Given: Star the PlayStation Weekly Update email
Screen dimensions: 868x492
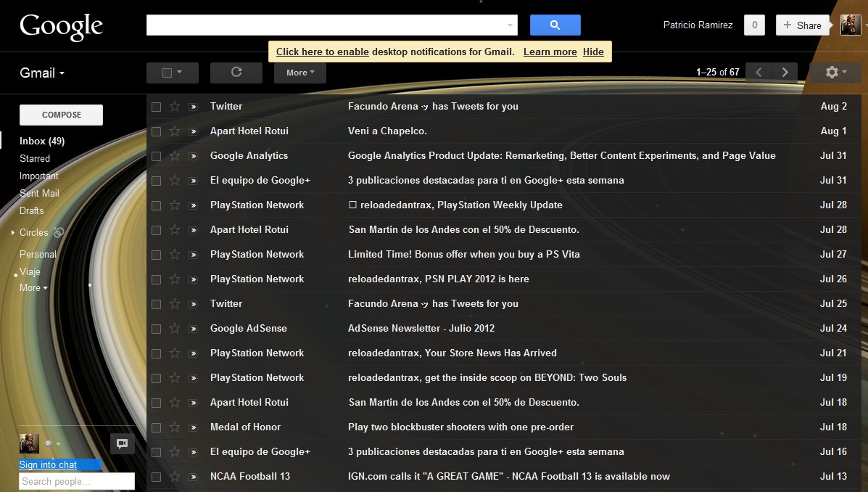Looking at the screenshot, I should (x=175, y=205).
